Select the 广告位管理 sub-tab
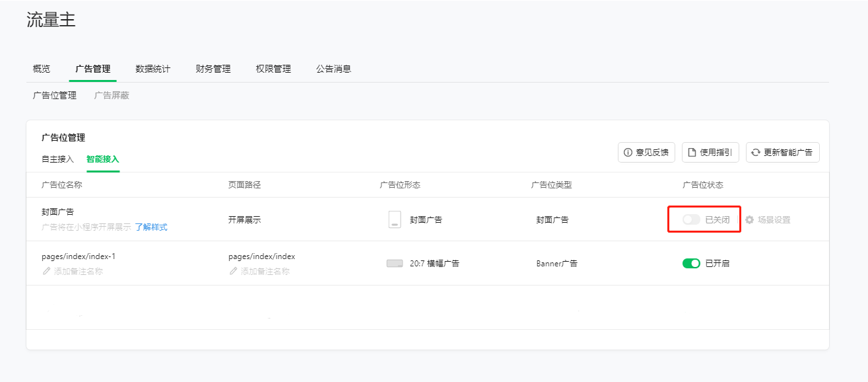868x382 pixels. tap(55, 95)
